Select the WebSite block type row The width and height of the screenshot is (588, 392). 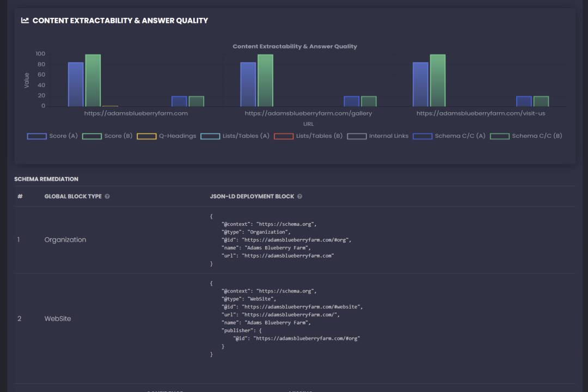pos(58,319)
